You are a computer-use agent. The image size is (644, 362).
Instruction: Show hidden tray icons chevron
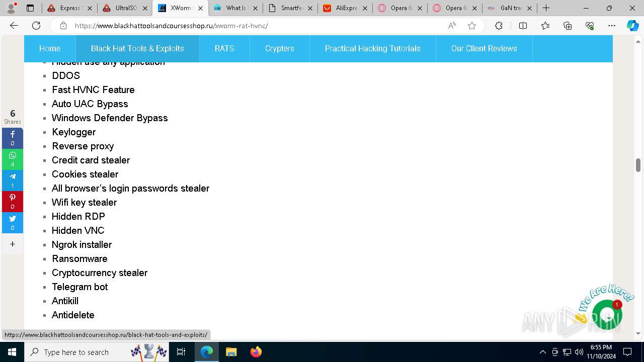(x=542, y=352)
